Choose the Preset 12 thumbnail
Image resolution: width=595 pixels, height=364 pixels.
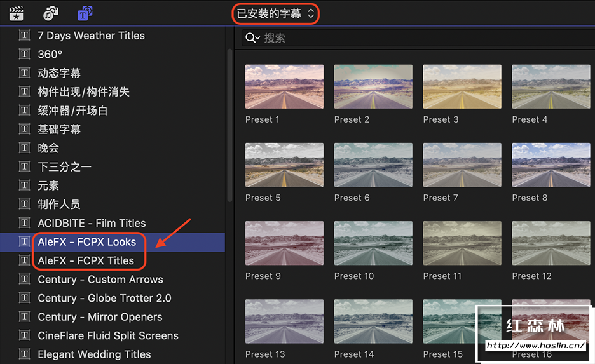551,243
